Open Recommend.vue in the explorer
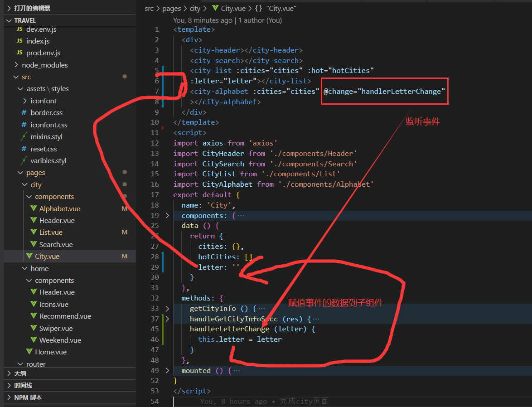The image size is (532, 407). coord(65,316)
